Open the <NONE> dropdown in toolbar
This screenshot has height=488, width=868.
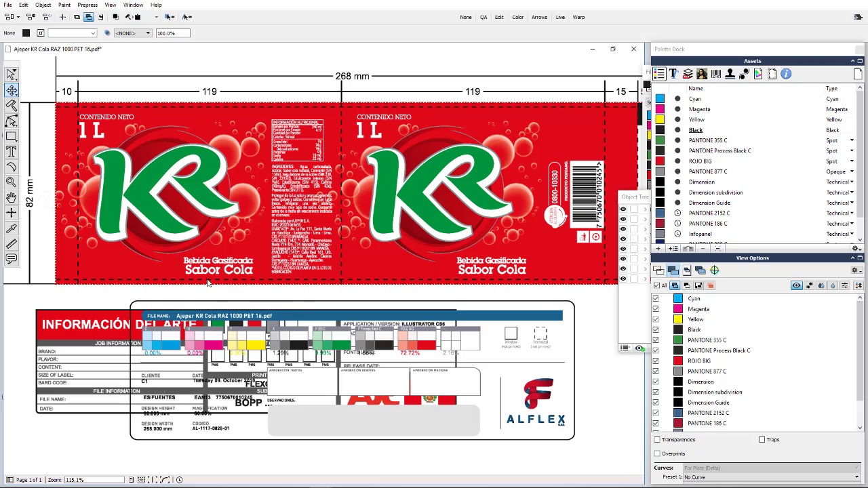point(132,33)
